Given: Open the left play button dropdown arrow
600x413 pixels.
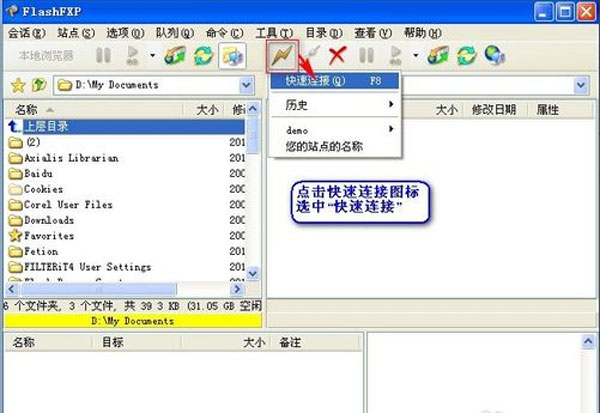Looking at the screenshot, I should (152, 56).
